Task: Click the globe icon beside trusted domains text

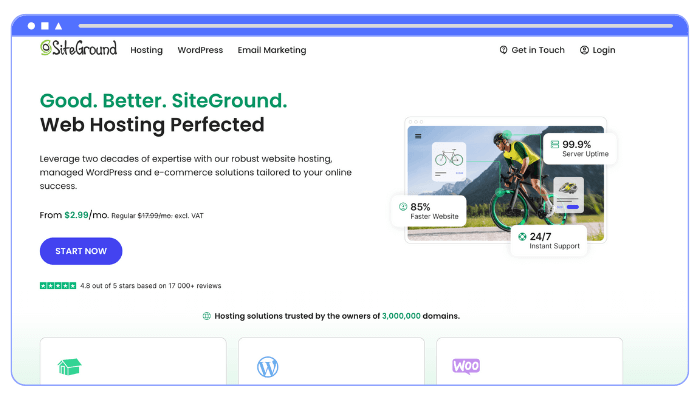Action: 207,316
